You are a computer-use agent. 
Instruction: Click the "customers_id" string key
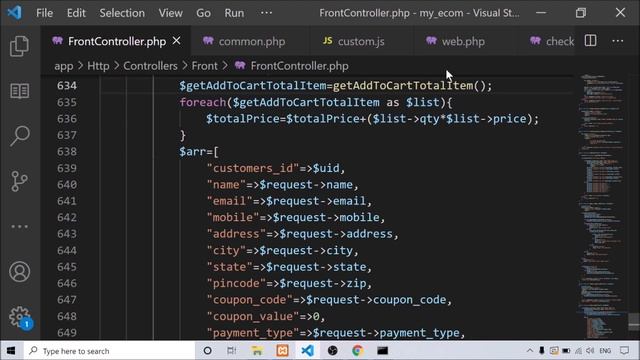point(253,168)
